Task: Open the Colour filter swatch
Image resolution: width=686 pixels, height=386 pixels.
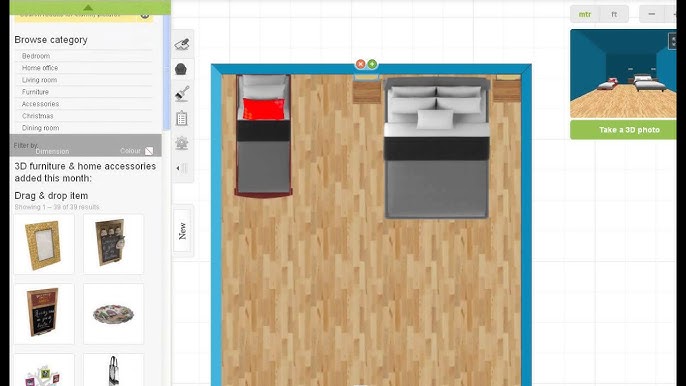Action: tap(149, 151)
